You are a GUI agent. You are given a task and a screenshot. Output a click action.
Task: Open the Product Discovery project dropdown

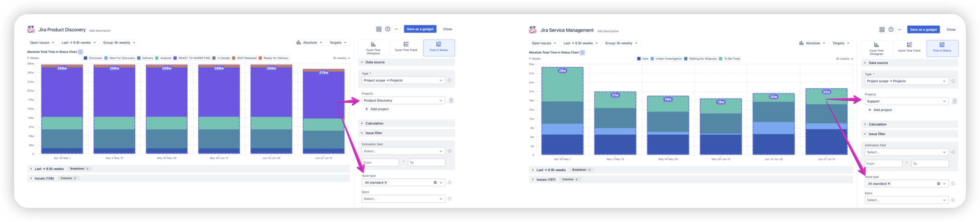(x=403, y=100)
